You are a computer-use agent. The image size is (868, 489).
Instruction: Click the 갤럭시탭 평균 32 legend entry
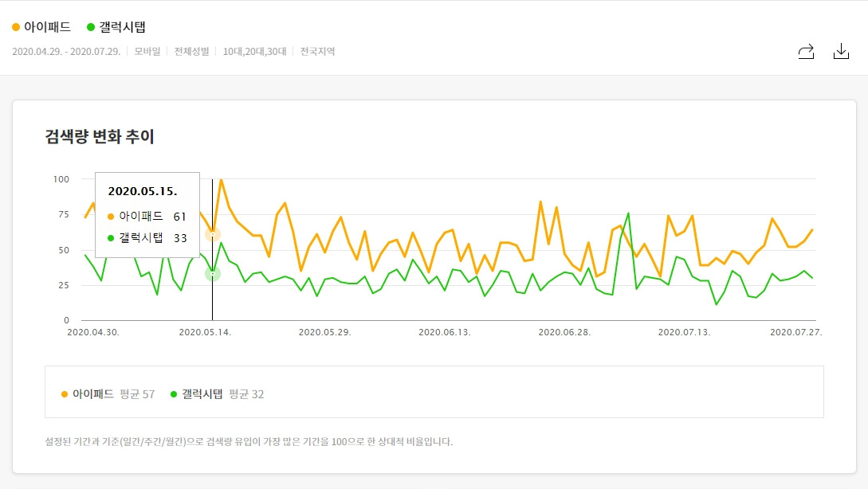click(217, 394)
